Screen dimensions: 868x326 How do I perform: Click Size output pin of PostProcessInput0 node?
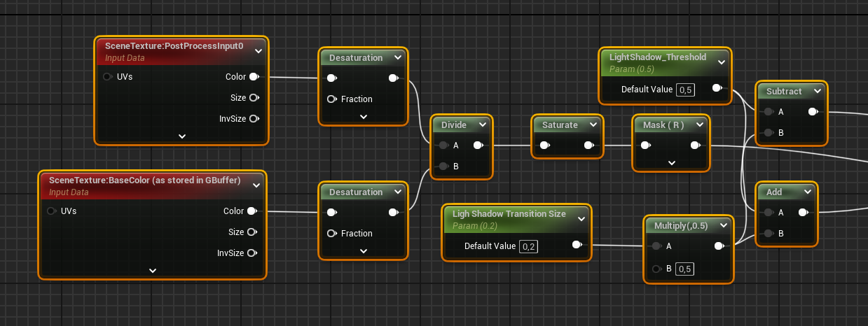[254, 98]
